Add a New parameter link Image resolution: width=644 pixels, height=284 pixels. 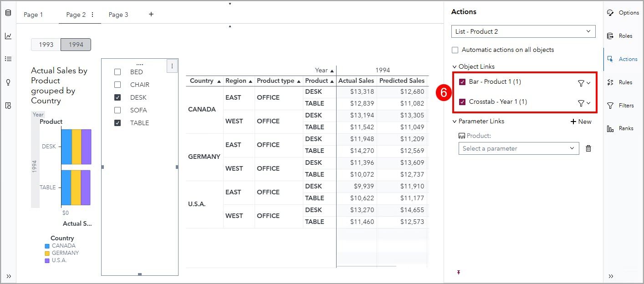click(x=581, y=122)
